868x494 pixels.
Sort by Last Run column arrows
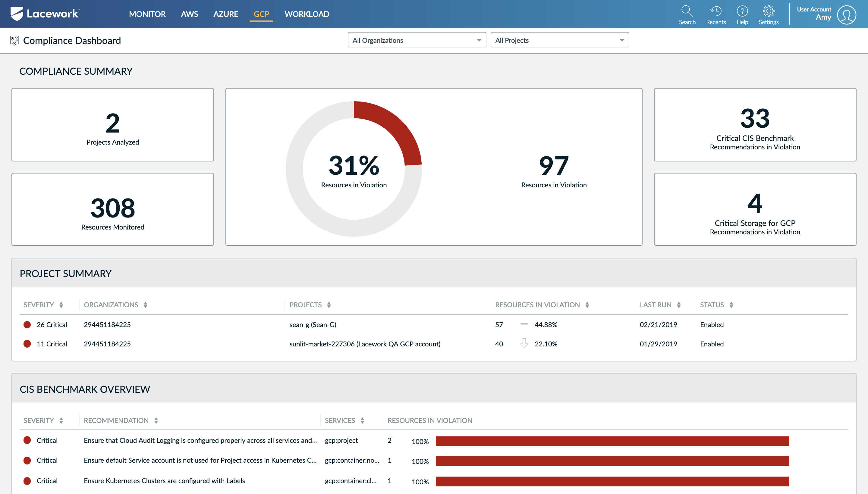pyautogui.click(x=679, y=305)
